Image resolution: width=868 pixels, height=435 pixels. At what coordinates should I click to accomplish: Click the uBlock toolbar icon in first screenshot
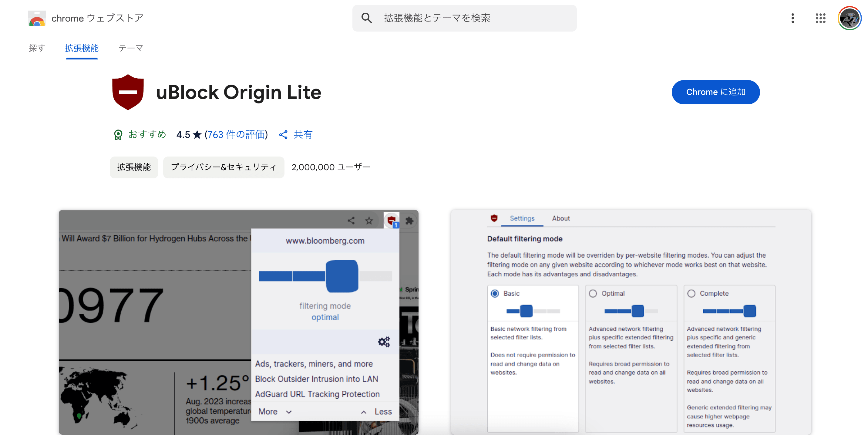pyautogui.click(x=392, y=221)
